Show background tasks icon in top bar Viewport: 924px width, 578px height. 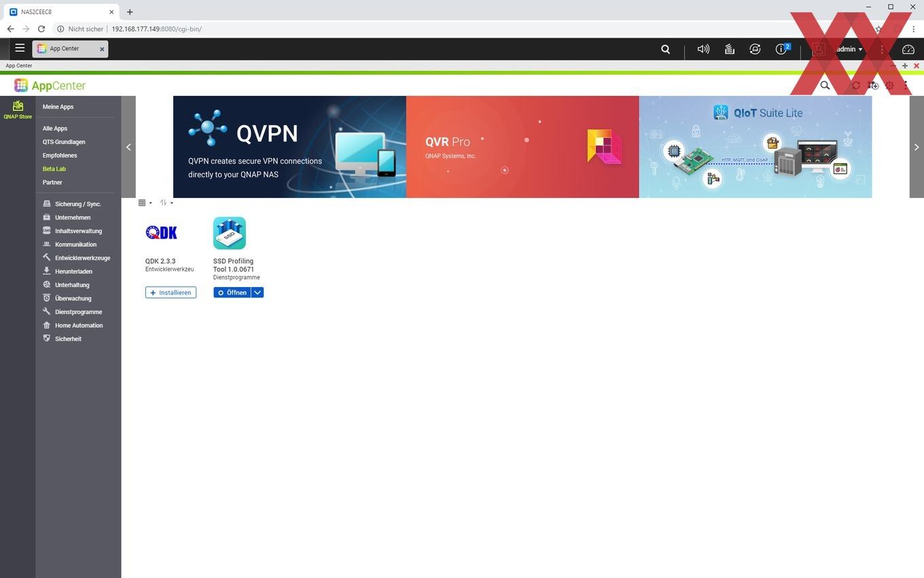729,49
